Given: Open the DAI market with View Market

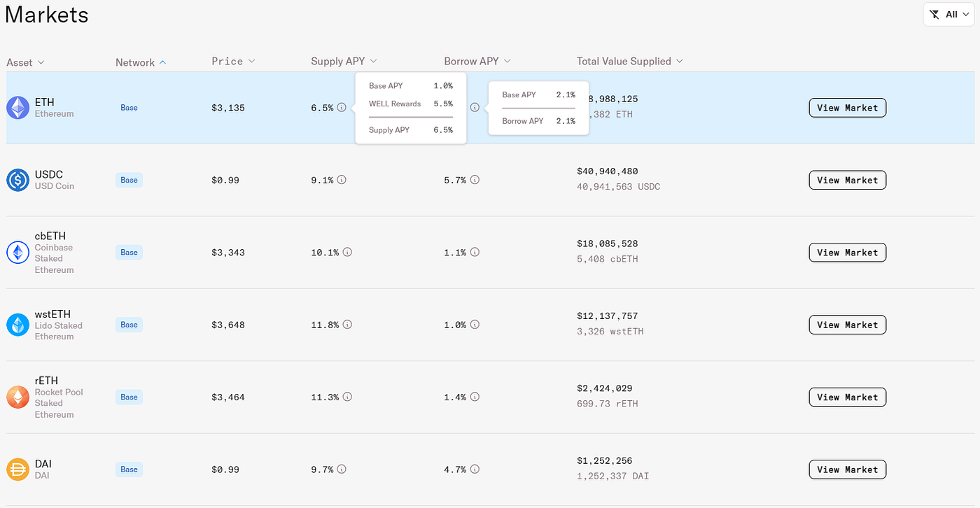Looking at the screenshot, I should 847,469.
